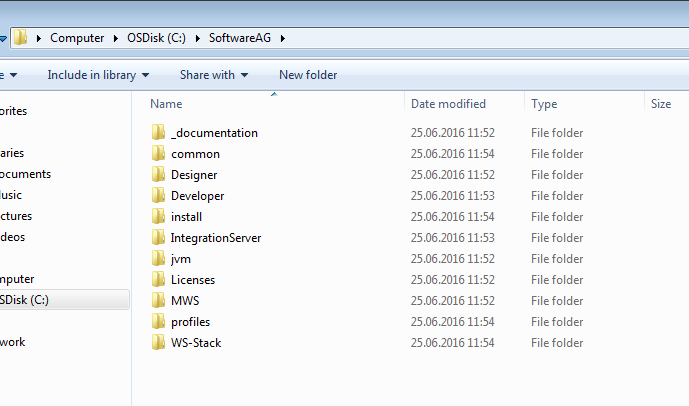Navigate to Computer in address bar
Screen dimensions: 689x406
[77, 38]
